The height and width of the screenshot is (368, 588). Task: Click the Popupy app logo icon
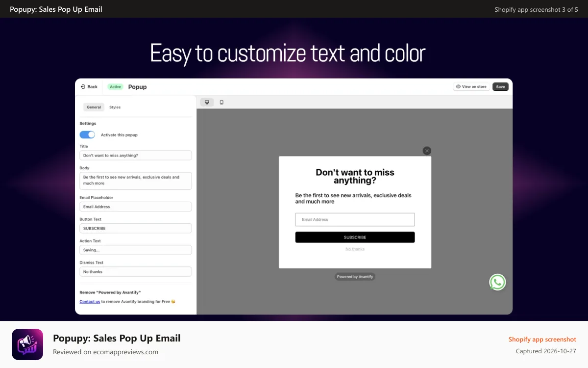tap(27, 344)
